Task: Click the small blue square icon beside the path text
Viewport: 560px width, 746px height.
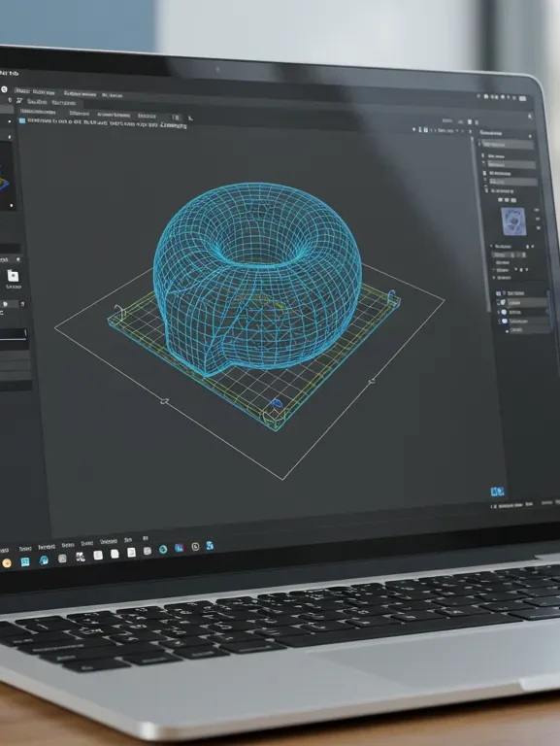Action: pos(22,121)
